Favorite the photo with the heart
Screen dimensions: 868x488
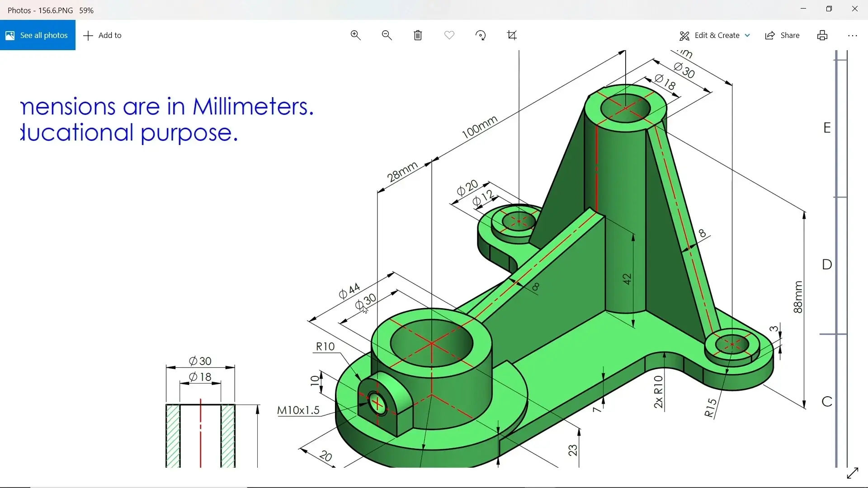pos(449,35)
